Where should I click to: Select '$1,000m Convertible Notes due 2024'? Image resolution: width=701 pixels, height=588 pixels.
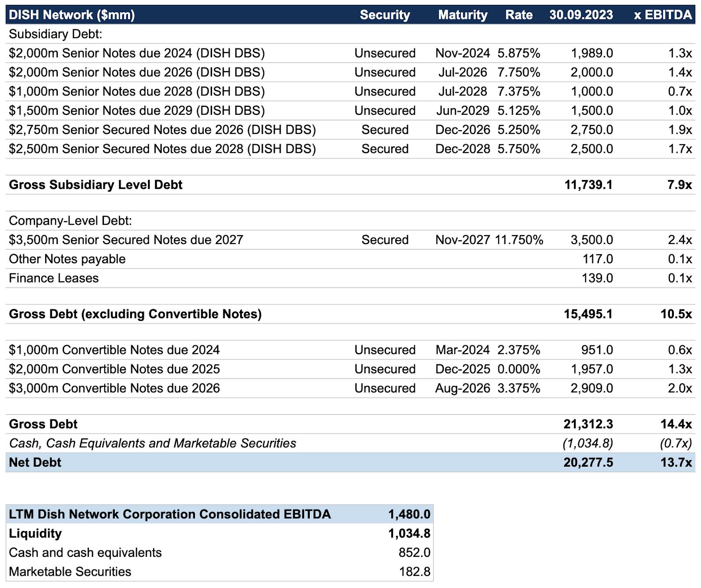[114, 350]
